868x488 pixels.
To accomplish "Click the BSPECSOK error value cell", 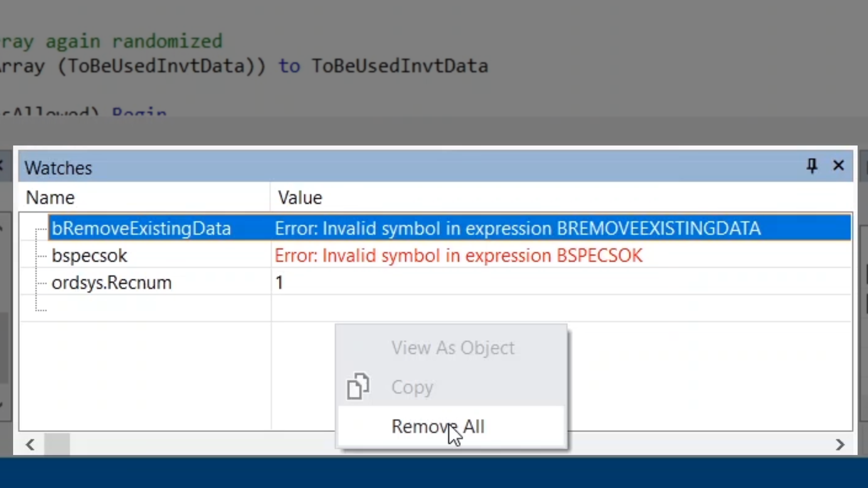I will pyautogui.click(x=458, y=256).
